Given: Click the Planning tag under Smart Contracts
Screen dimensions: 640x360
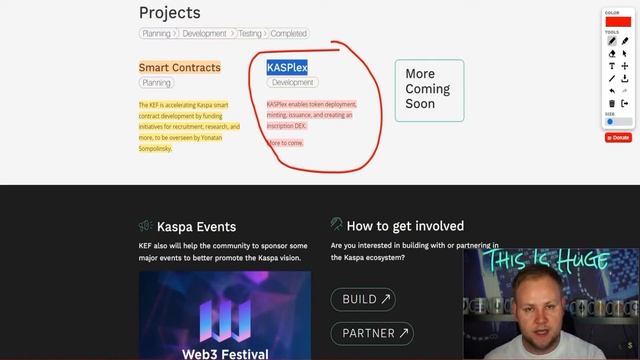Looking at the screenshot, I should pyautogui.click(x=157, y=83).
